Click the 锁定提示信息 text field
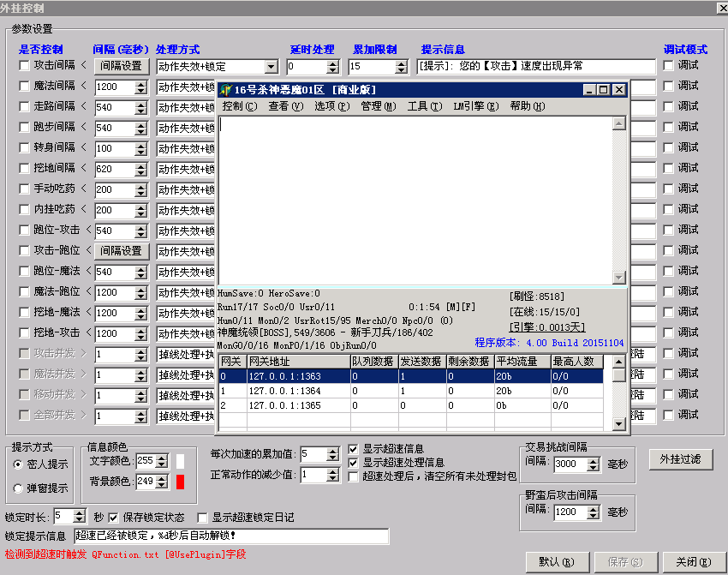This screenshot has height=575, width=728. click(x=231, y=536)
